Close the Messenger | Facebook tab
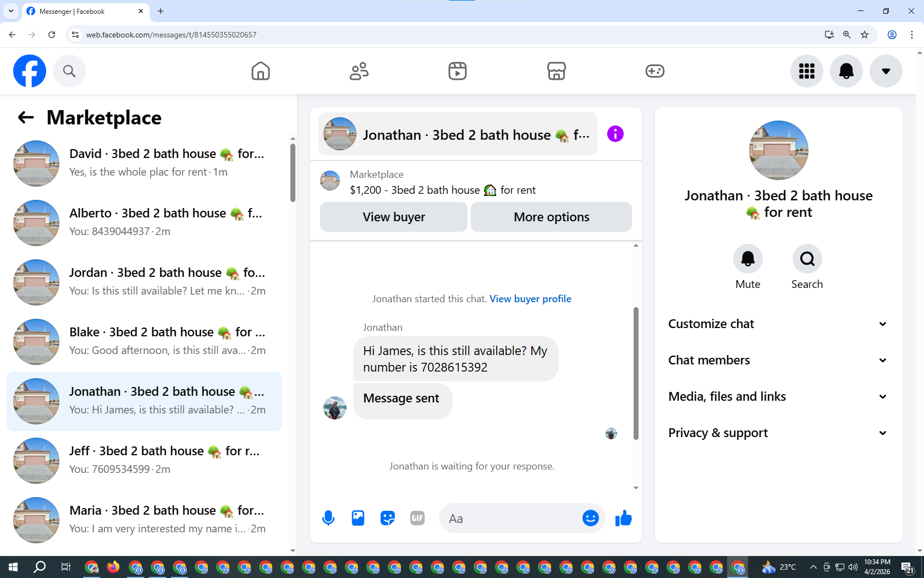The image size is (924, 578). coord(141,11)
